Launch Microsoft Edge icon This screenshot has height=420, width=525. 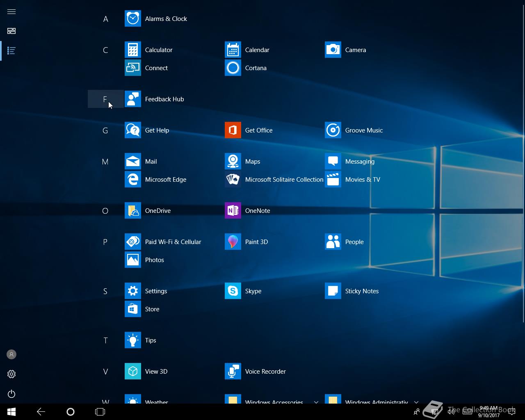coord(133,180)
